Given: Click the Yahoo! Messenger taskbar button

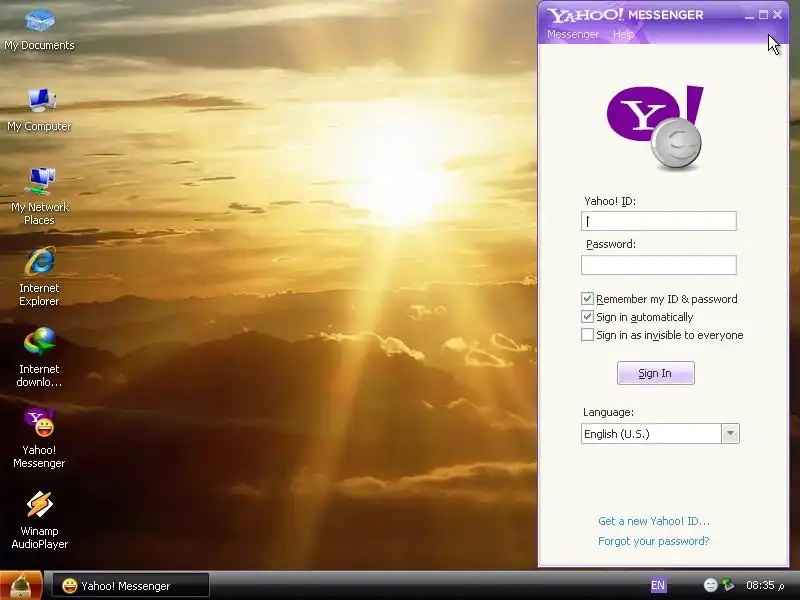Looking at the screenshot, I should click(x=131, y=586).
